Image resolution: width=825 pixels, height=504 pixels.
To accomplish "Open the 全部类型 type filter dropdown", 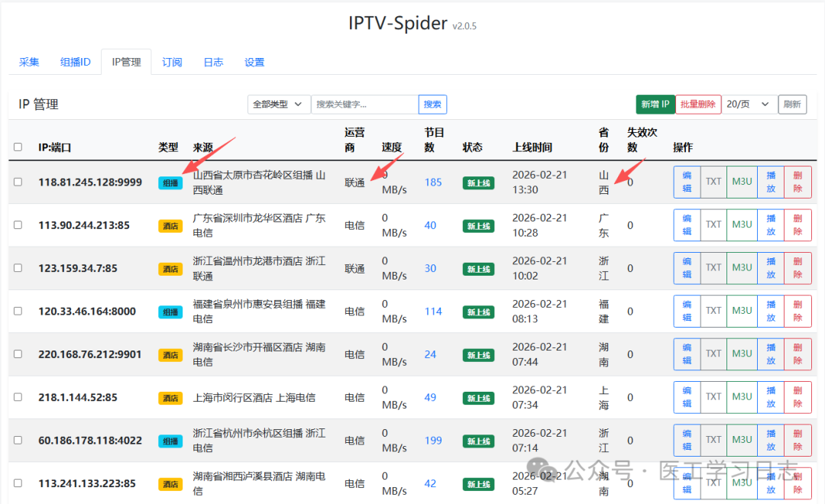I will point(279,105).
